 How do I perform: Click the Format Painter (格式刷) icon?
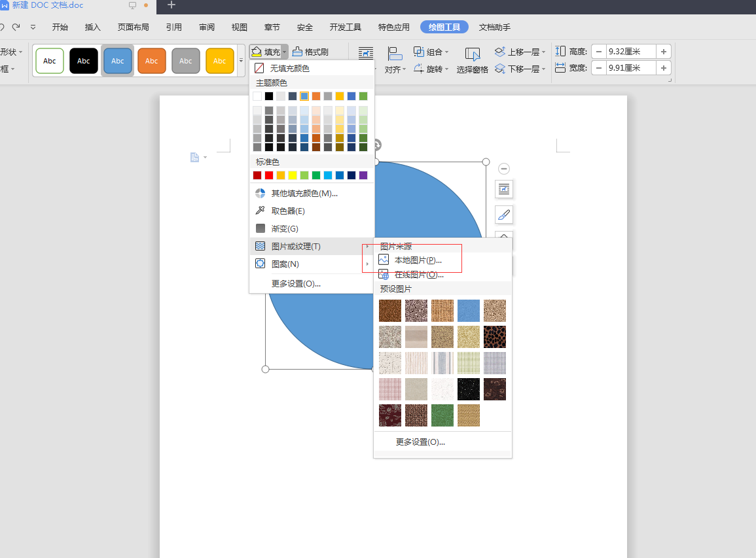tap(297, 52)
